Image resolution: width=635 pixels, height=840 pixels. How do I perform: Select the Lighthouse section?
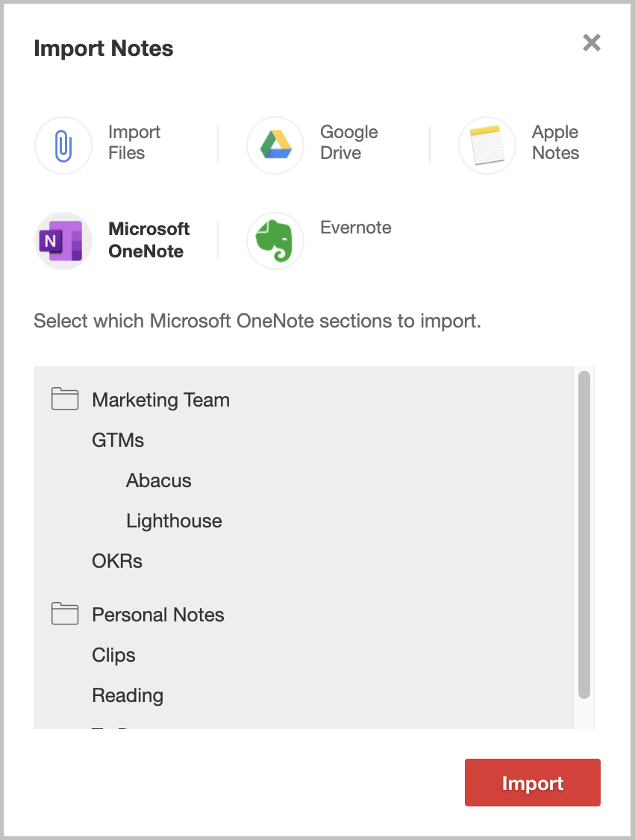pos(174,521)
